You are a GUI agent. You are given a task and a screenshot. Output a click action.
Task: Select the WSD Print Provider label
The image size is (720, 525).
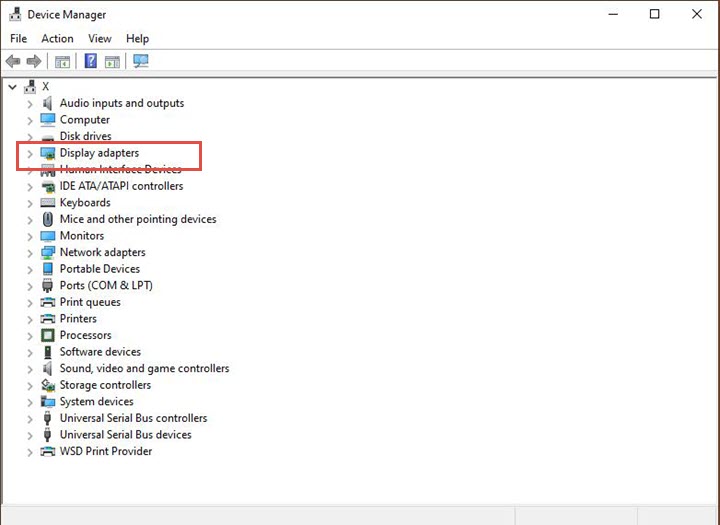coord(106,451)
